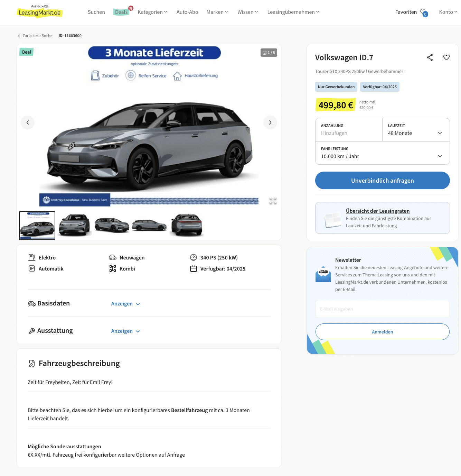
Task: Open the Kategorien menu
Action: pos(152,12)
